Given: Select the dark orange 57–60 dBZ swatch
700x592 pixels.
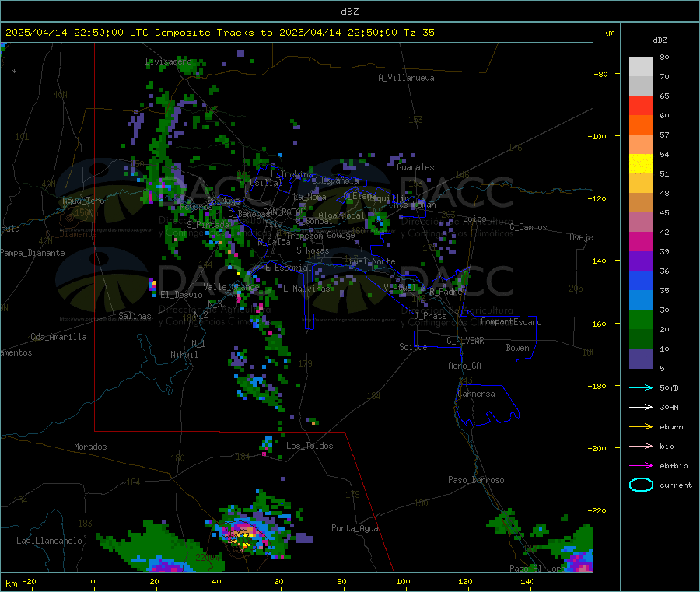Looking at the screenshot, I should [641, 125].
